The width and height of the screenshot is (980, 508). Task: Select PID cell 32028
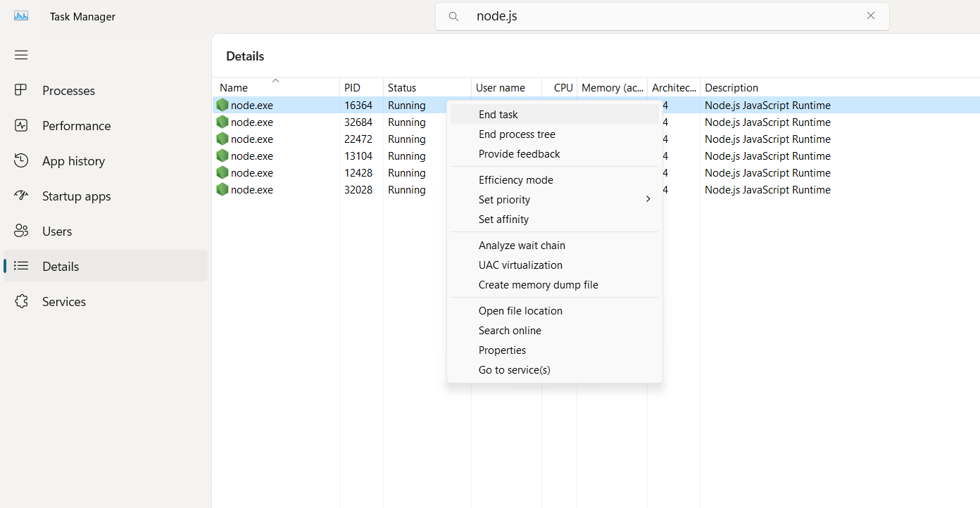point(358,189)
